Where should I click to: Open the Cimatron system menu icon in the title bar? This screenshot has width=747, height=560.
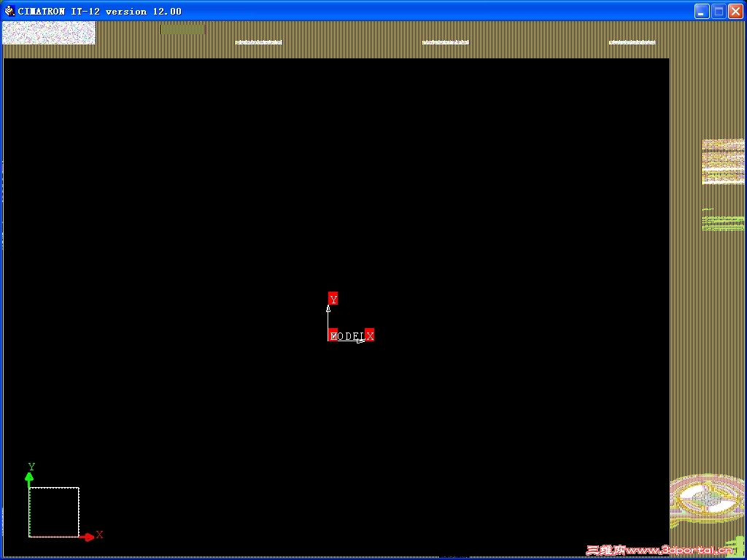pyautogui.click(x=9, y=11)
